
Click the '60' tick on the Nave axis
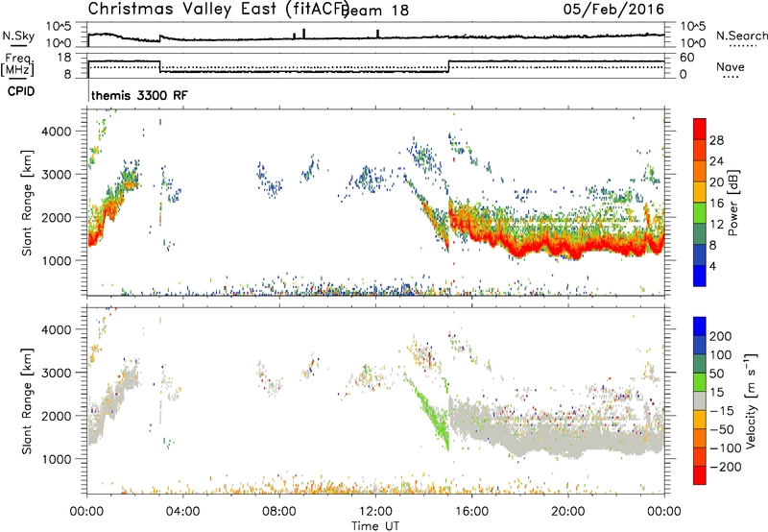pyautogui.click(x=687, y=58)
